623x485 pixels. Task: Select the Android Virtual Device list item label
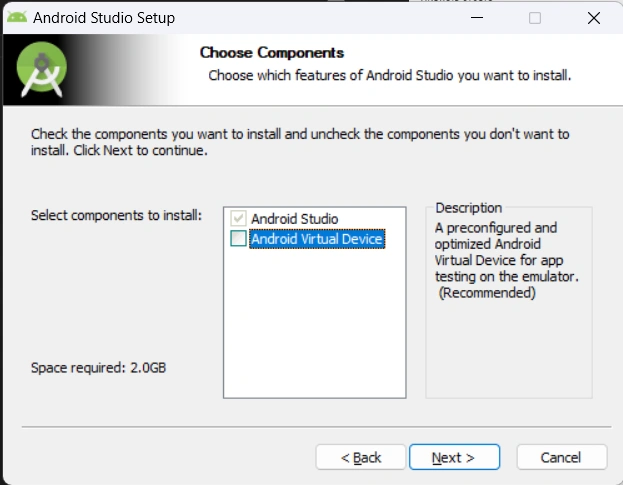(x=317, y=239)
